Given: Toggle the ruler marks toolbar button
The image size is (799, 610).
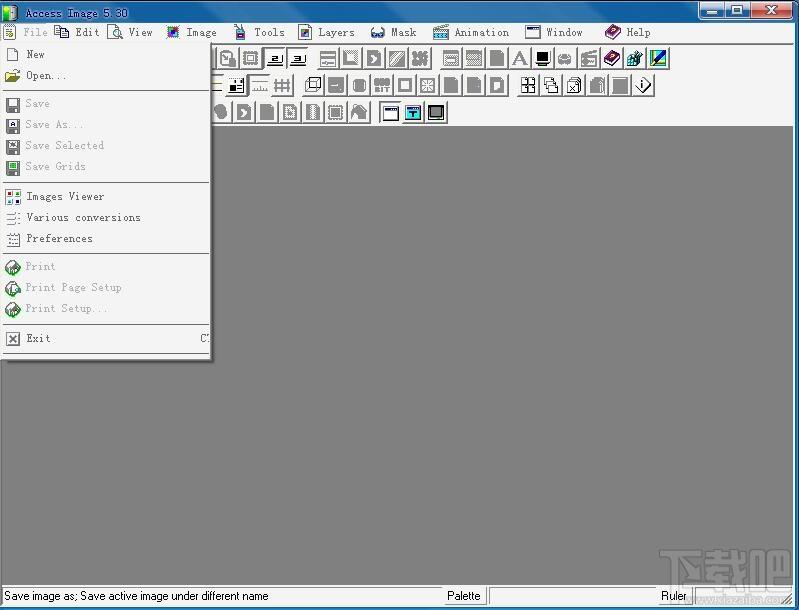Looking at the screenshot, I should pyautogui.click(x=259, y=86).
